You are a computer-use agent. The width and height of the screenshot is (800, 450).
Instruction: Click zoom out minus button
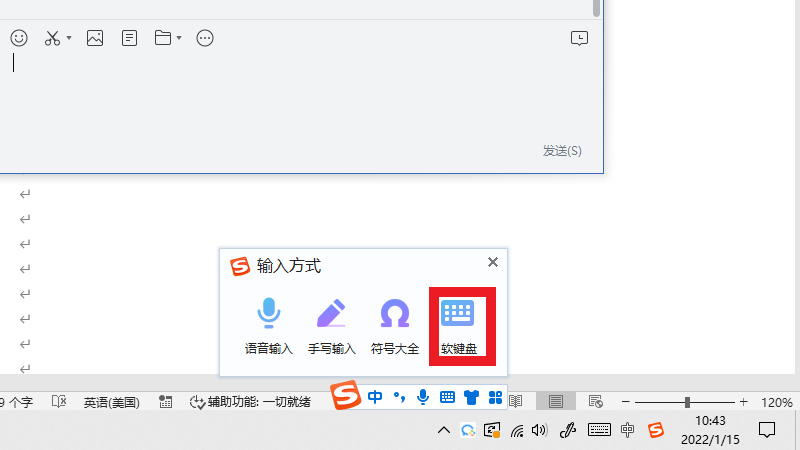click(x=626, y=402)
